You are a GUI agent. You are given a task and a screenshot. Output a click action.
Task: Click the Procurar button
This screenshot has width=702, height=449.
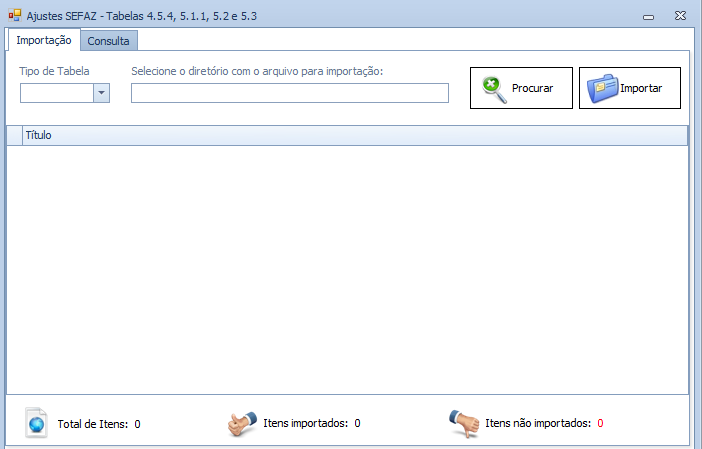point(521,88)
